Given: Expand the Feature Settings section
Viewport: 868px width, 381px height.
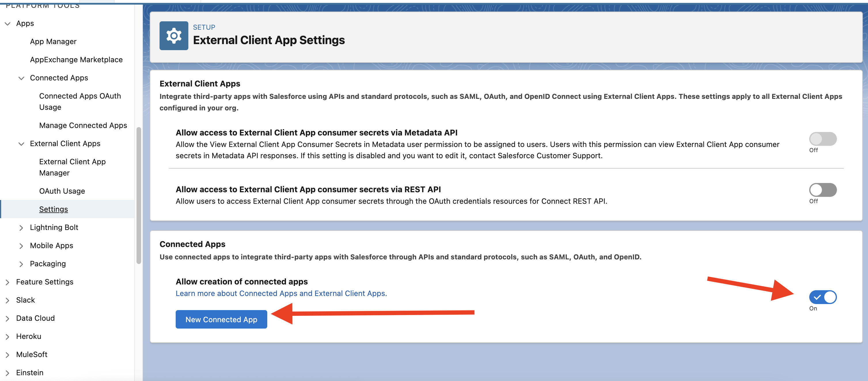Looking at the screenshot, I should pos(7,282).
